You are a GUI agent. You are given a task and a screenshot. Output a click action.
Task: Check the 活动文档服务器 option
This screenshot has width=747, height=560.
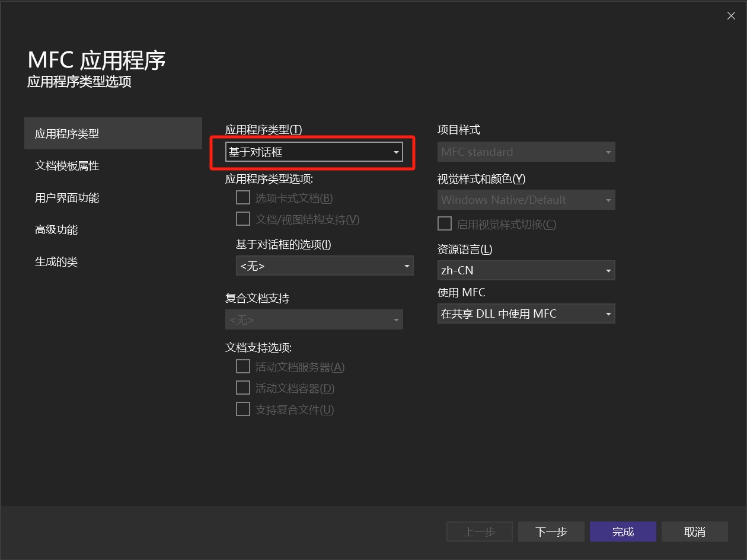tap(243, 367)
